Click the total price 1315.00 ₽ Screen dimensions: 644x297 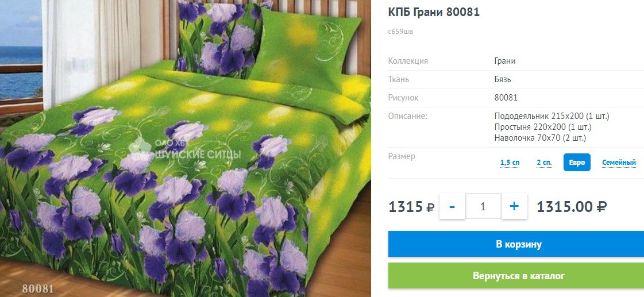pyautogui.click(x=572, y=206)
